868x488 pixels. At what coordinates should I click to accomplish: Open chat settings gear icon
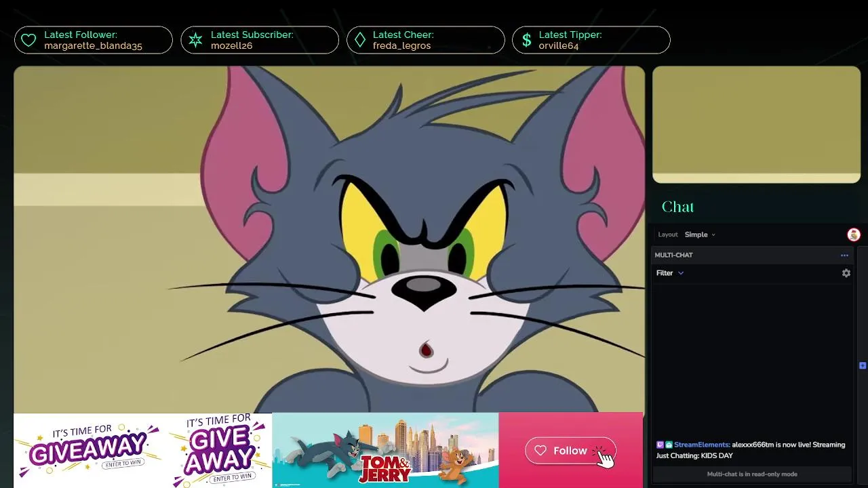(846, 273)
